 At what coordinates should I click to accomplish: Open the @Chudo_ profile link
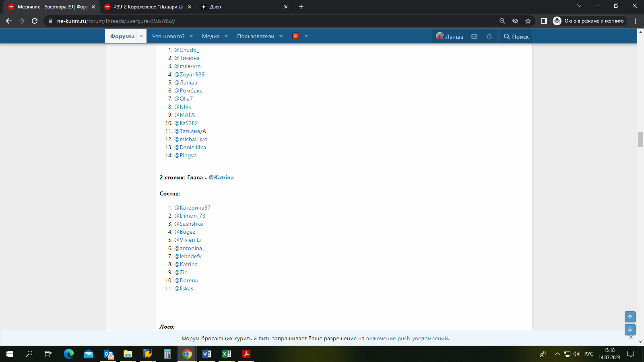pos(187,50)
